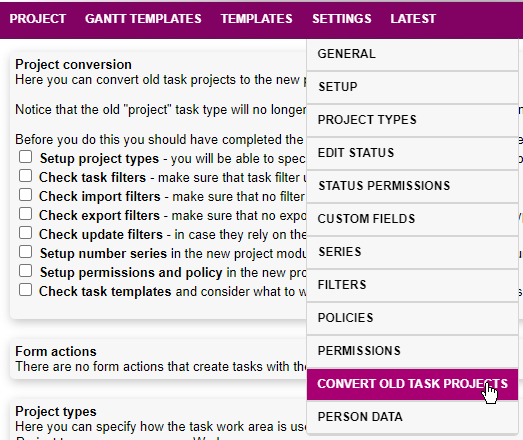Open STATUS PERMISSIONS from the dropdown
Image resolution: width=523 pixels, height=440 pixels.
point(412,186)
